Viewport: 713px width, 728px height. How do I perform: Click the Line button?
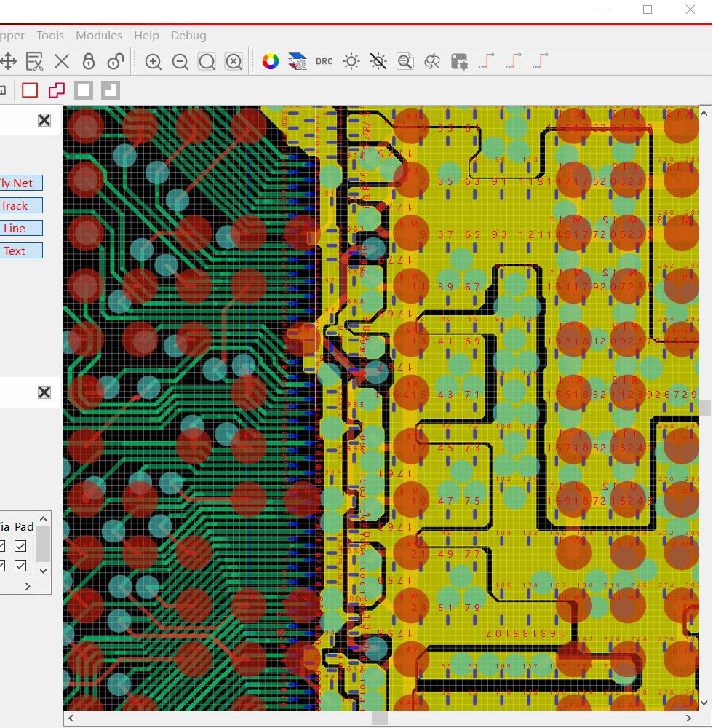(20, 228)
